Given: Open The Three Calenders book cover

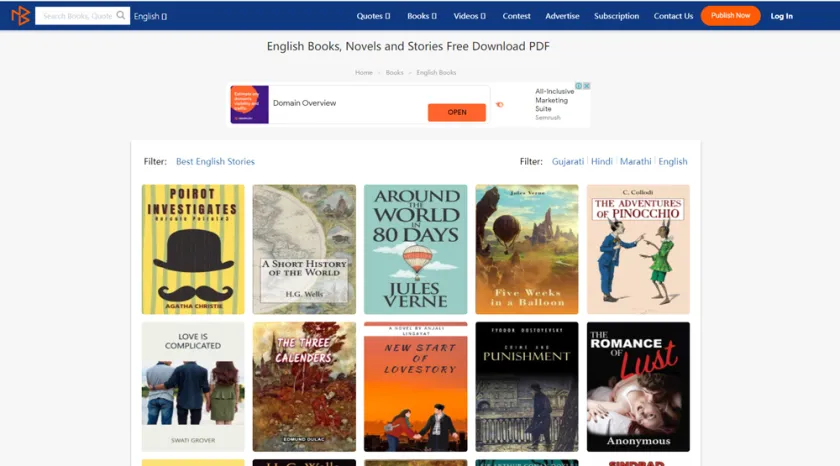Looking at the screenshot, I should pyautogui.click(x=304, y=387).
